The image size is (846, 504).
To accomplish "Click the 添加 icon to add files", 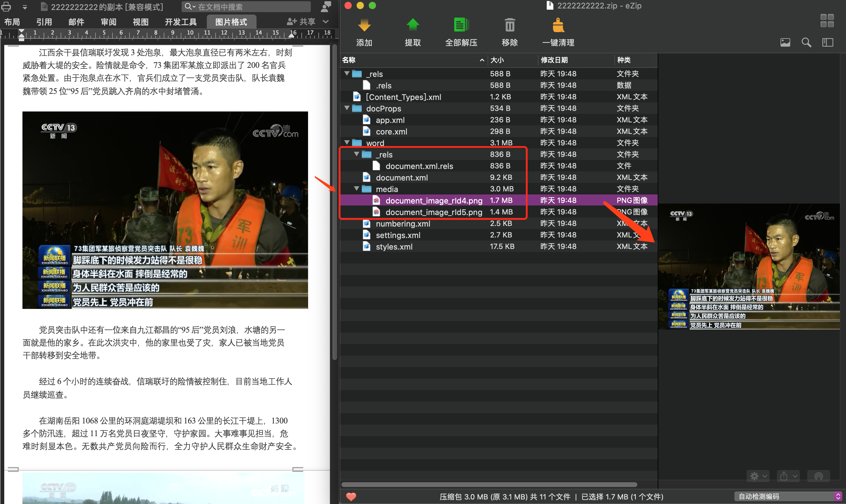I will [x=364, y=31].
